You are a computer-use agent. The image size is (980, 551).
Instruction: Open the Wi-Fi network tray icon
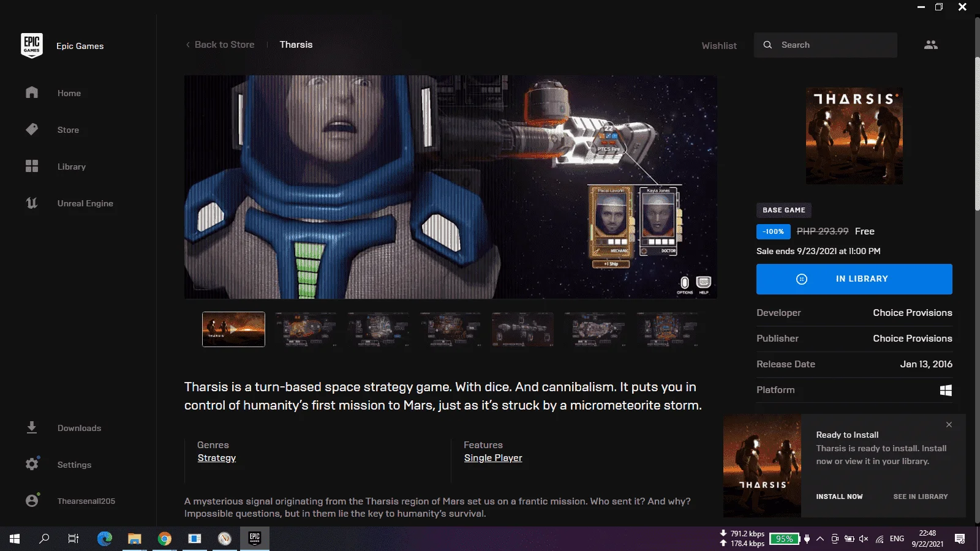880,539
